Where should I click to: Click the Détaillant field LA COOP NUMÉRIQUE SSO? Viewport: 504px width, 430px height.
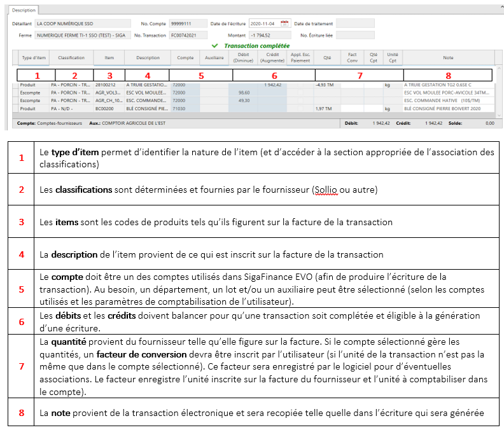tap(83, 24)
